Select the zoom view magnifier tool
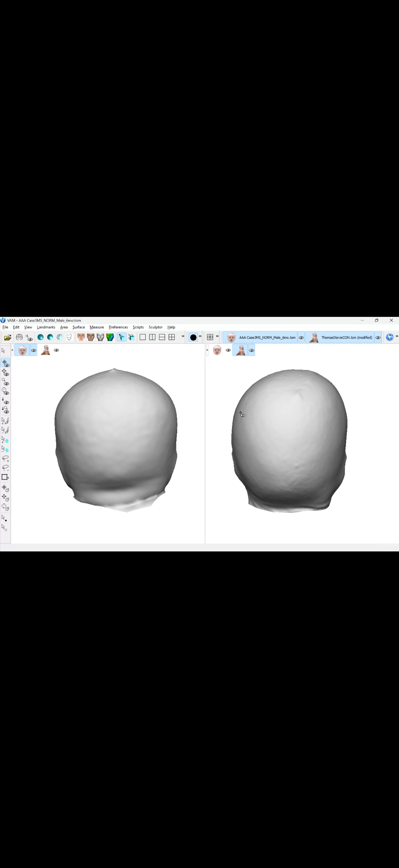The image size is (399, 868). (x=5, y=382)
